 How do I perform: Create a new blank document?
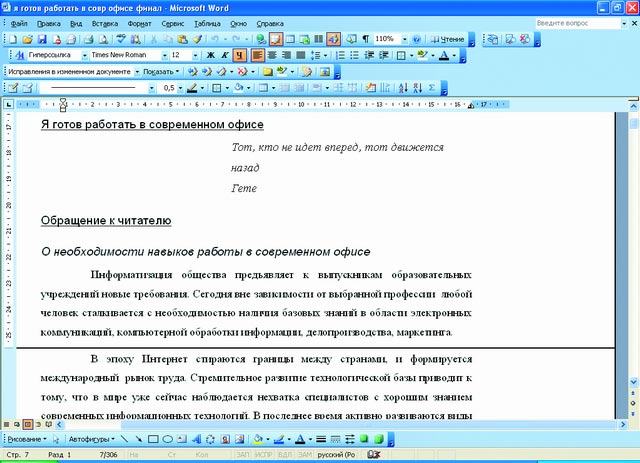[x=13, y=39]
